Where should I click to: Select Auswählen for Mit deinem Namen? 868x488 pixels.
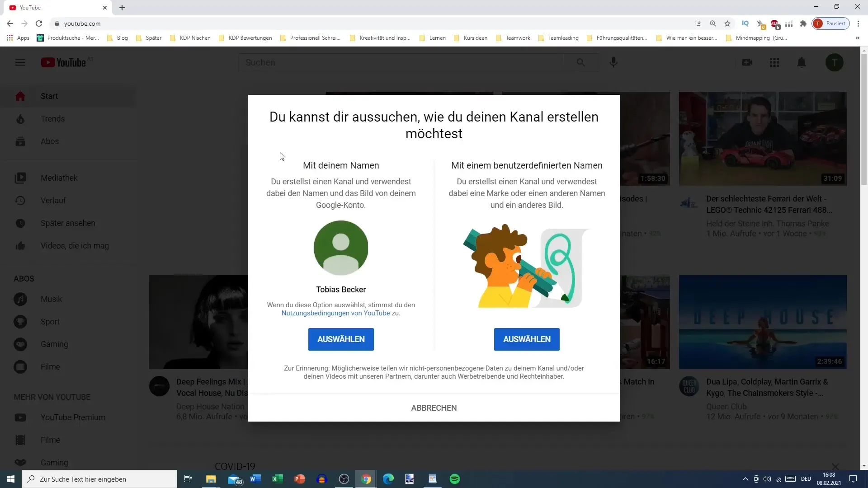[341, 339]
